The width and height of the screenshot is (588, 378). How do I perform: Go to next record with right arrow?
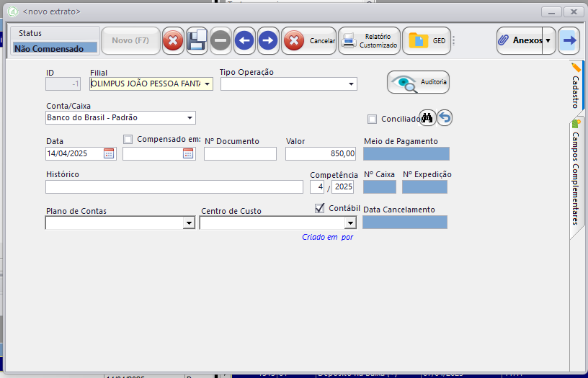[268, 40]
